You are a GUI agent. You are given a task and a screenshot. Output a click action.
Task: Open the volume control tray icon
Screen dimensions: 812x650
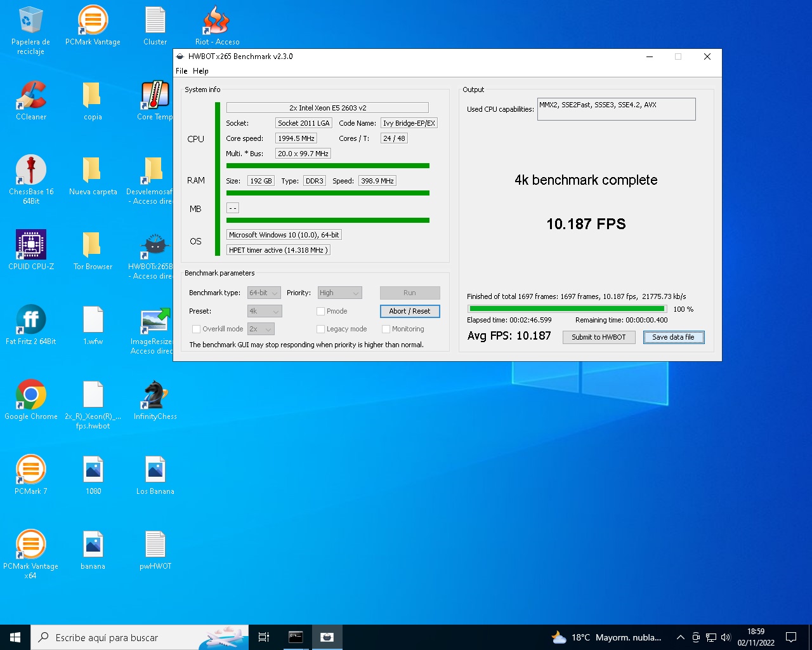pos(726,637)
